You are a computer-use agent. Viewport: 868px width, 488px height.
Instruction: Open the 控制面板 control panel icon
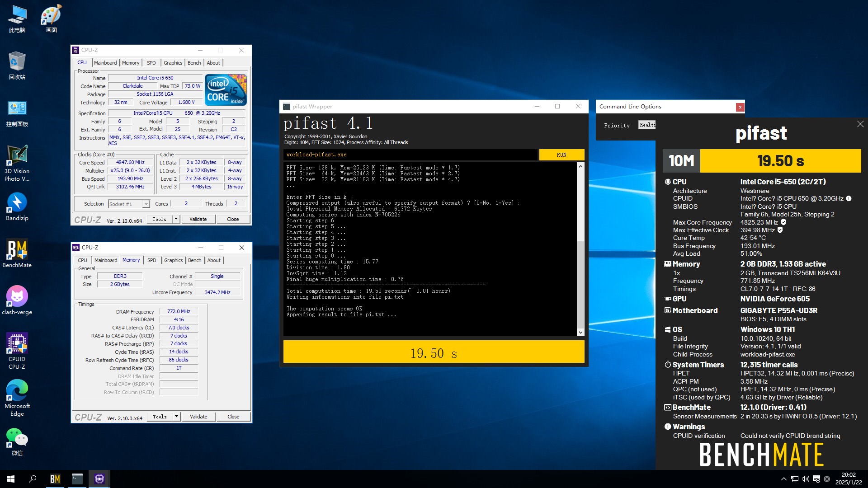tap(17, 113)
